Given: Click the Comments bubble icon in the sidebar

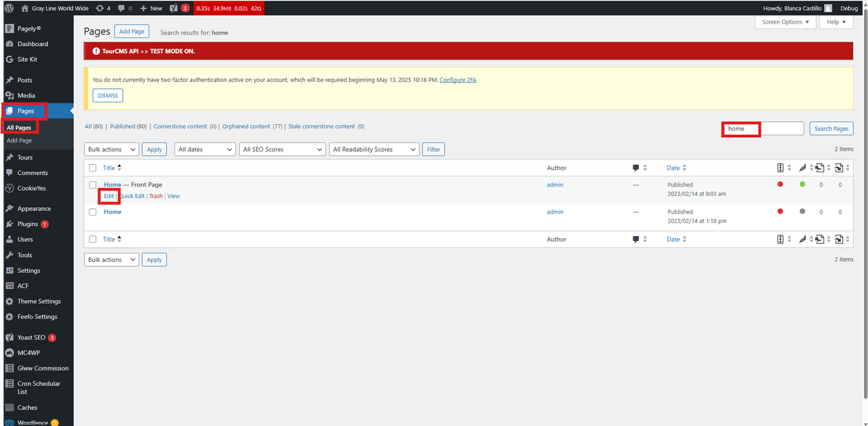Looking at the screenshot, I should point(9,173).
